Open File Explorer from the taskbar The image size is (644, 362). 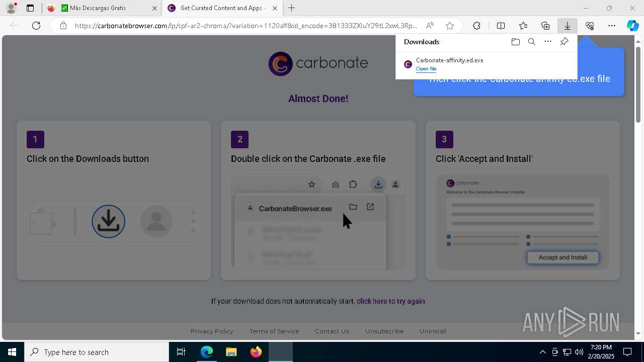pyautogui.click(x=231, y=352)
